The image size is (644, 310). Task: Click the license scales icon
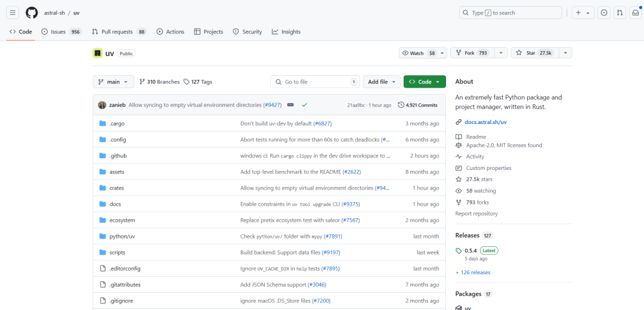coord(459,145)
